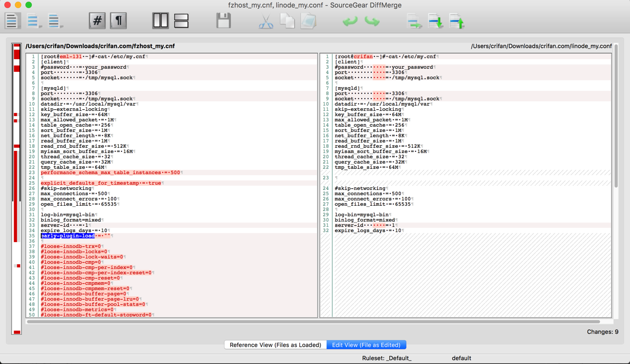Click '#loose-innodb-ft-default-stopword=0' line

pyautogui.click(x=97, y=315)
